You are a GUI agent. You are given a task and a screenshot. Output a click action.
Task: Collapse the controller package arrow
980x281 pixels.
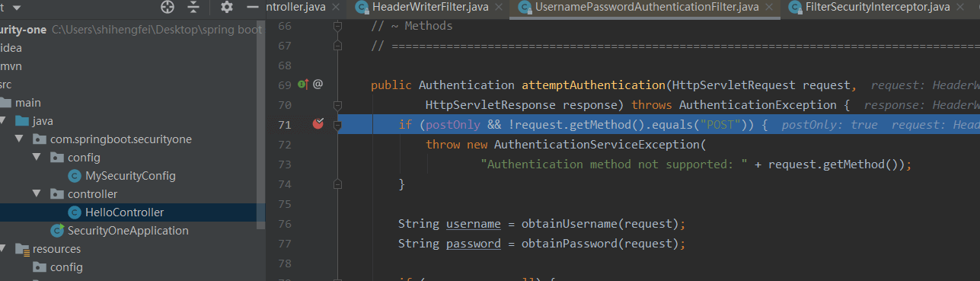click(x=37, y=194)
